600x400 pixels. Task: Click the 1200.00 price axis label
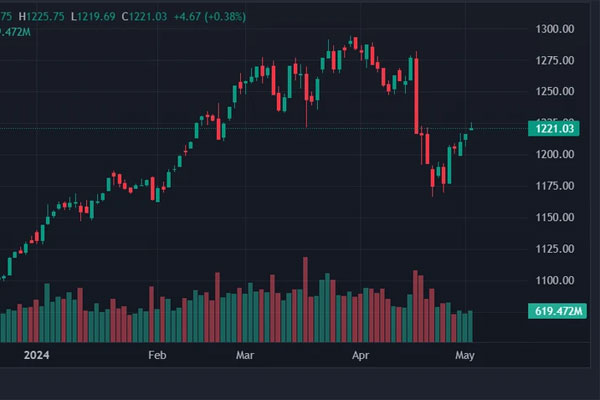pos(552,155)
